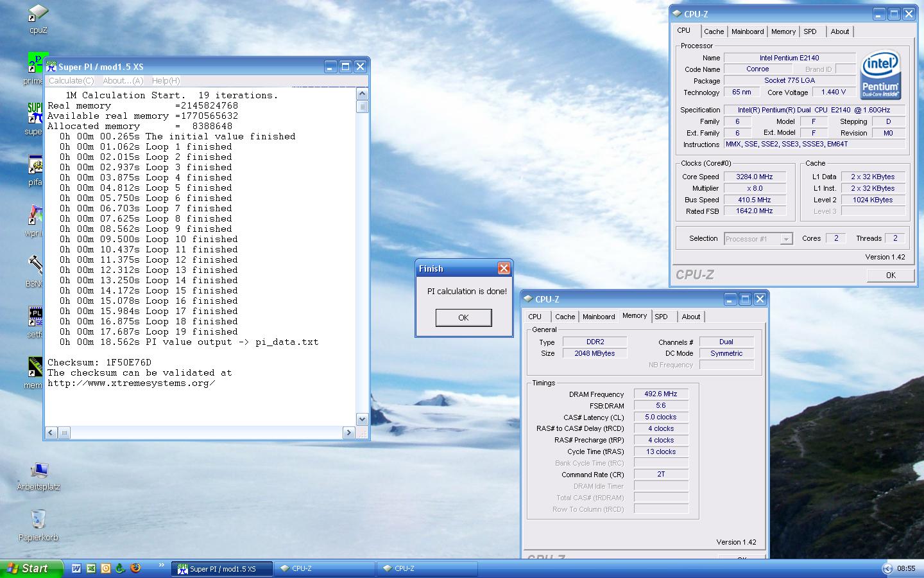Click the Intel Pentium E2140 name field
924x578 pixels.
point(789,58)
